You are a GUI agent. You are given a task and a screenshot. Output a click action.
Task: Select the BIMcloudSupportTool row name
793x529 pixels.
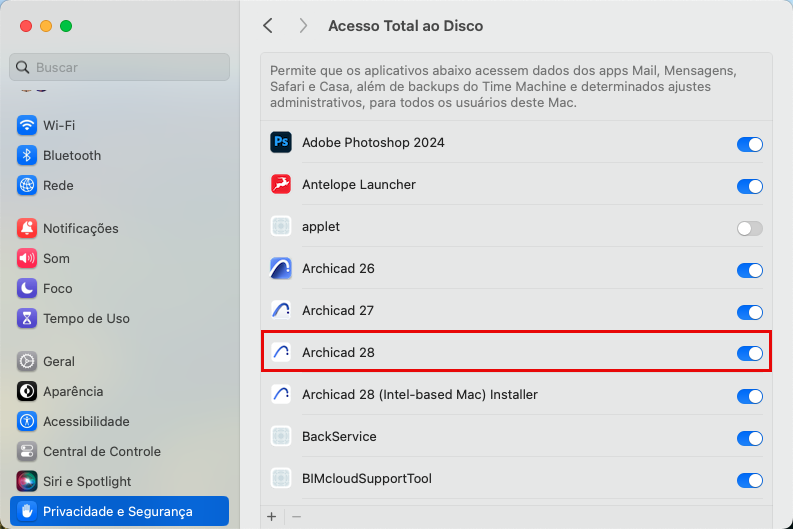pyautogui.click(x=367, y=478)
